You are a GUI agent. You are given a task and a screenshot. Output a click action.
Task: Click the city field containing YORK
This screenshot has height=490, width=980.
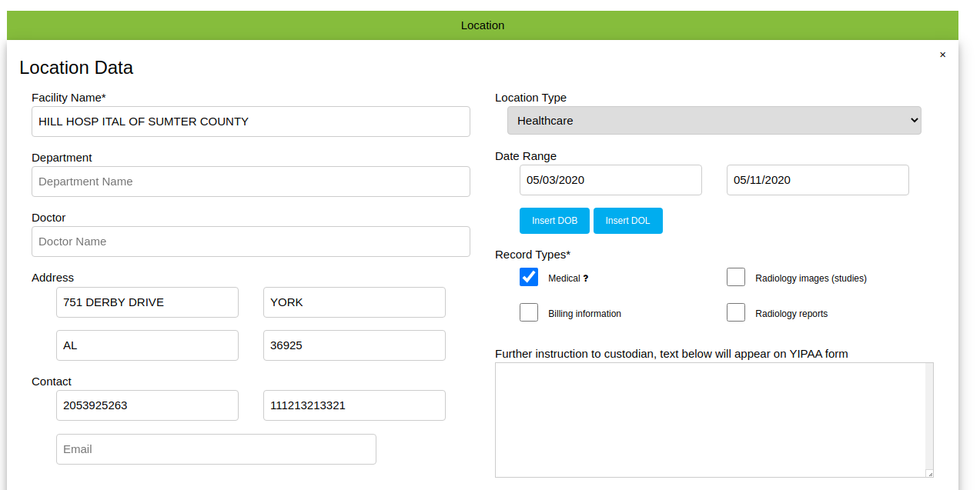click(x=354, y=302)
